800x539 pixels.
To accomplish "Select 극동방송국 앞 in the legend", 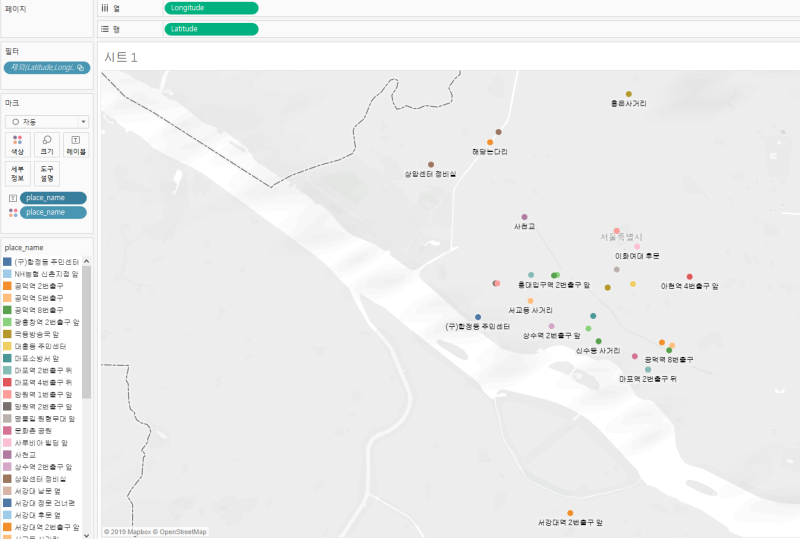I will tap(37, 334).
